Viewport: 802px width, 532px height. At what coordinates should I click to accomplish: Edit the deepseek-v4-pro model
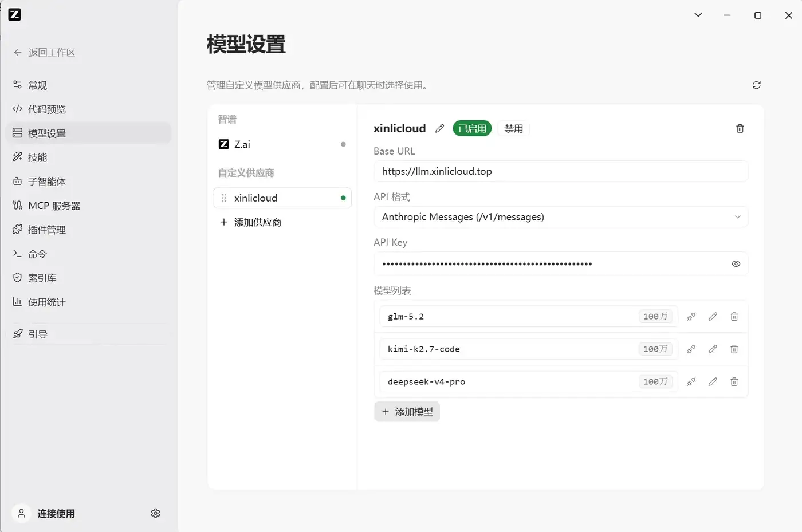713,382
